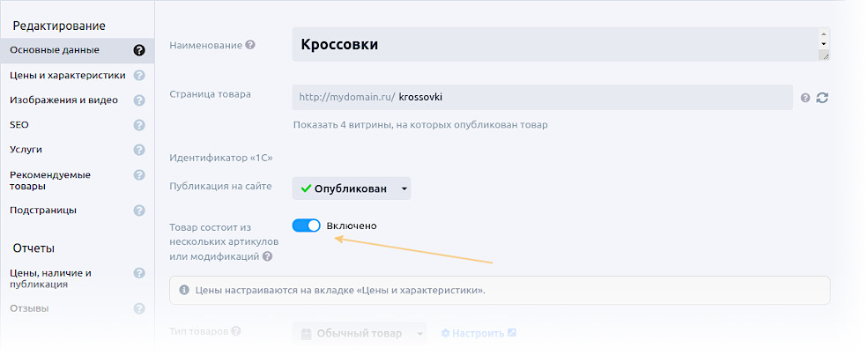Click help icon next to Основные данные
The image size is (868, 355).
138,50
